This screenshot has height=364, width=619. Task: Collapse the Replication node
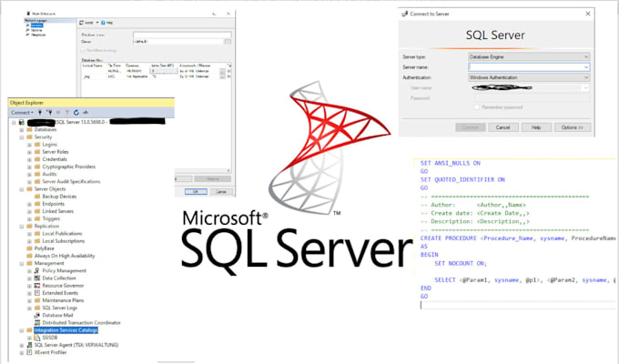22,227
